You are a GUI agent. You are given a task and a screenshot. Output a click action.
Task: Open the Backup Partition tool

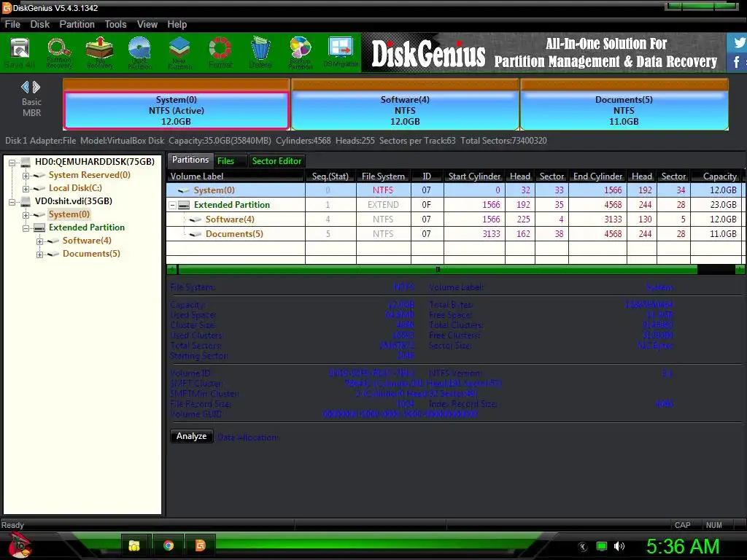coord(300,52)
